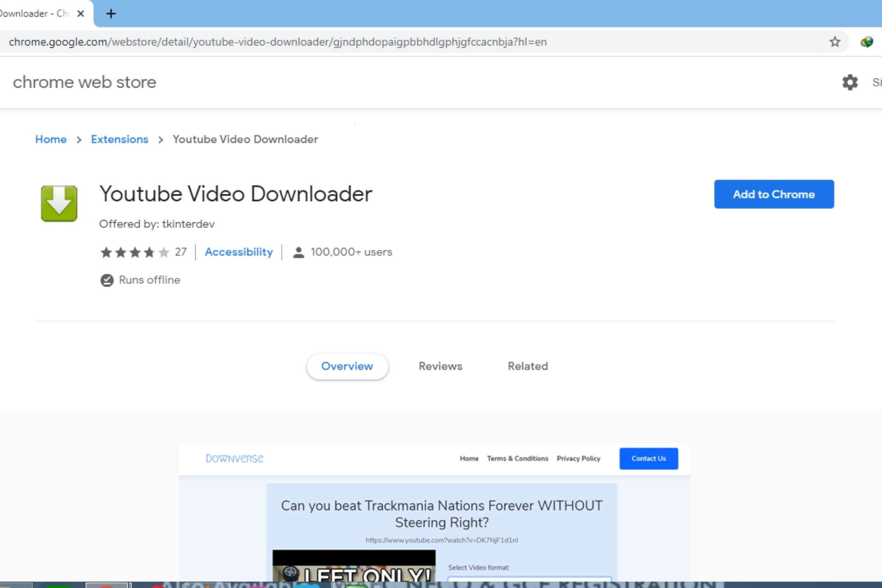Select the Overview tab
The height and width of the screenshot is (588, 882).
pyautogui.click(x=347, y=366)
